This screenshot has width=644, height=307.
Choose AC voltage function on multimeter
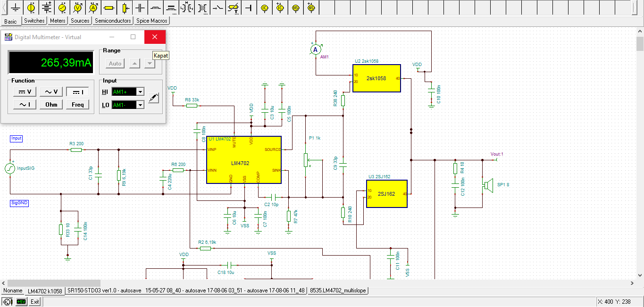(x=51, y=92)
